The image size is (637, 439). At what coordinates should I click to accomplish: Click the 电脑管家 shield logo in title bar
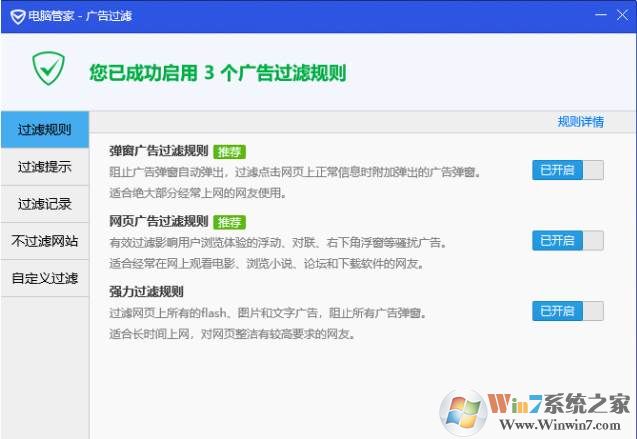(x=17, y=16)
